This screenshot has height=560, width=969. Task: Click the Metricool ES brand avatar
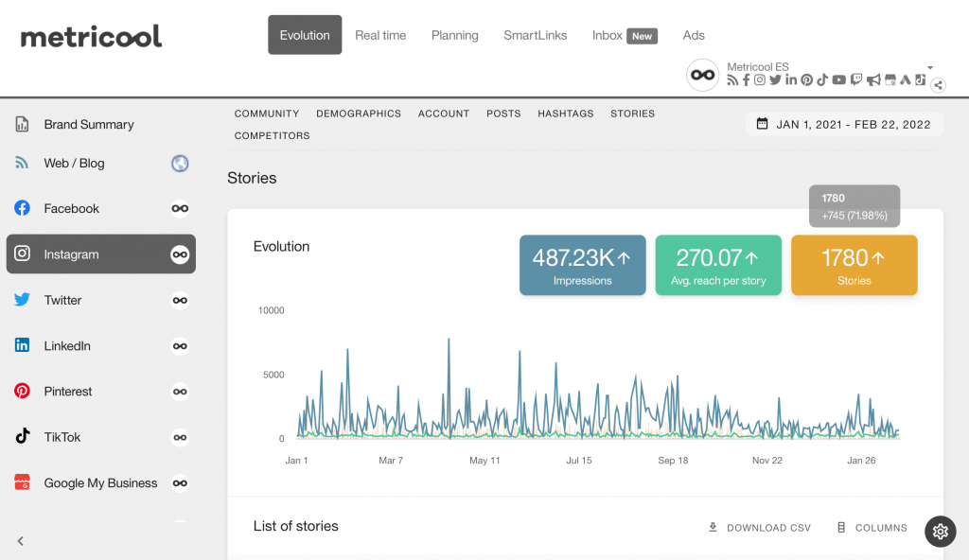tap(703, 75)
